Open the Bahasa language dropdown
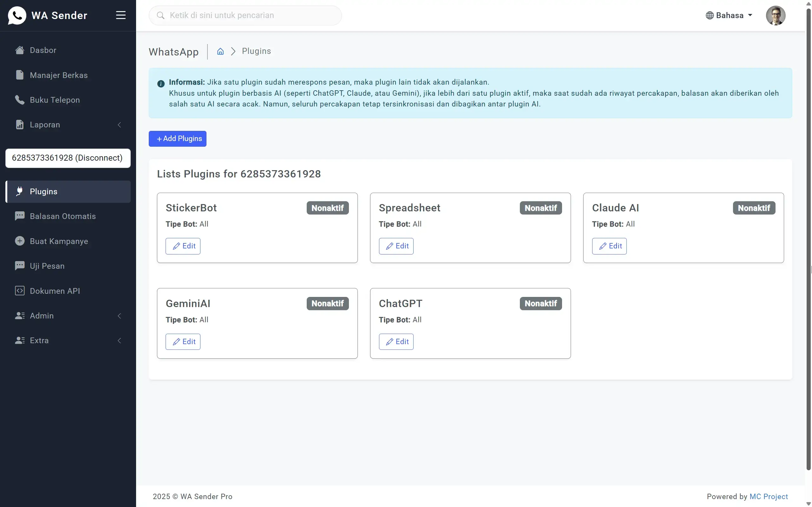 [729, 15]
